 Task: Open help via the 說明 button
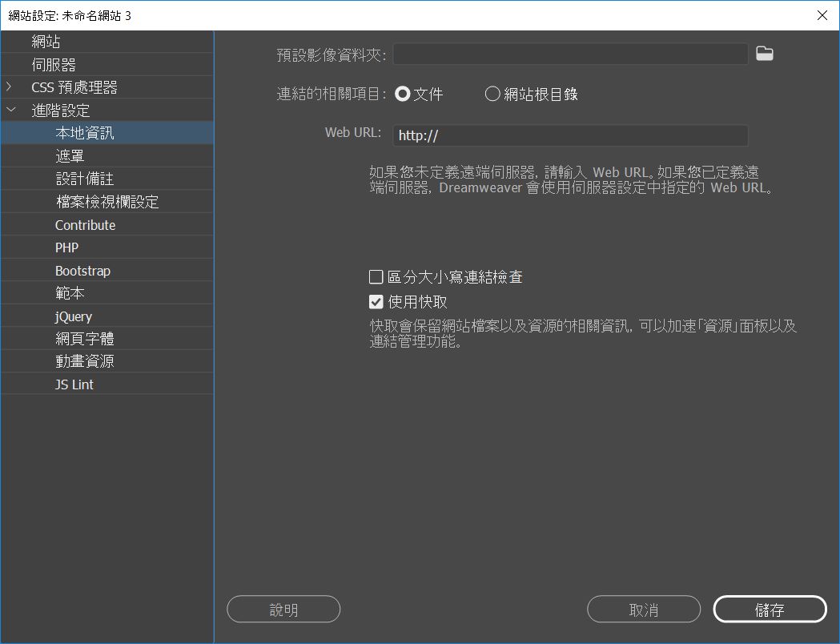click(283, 609)
